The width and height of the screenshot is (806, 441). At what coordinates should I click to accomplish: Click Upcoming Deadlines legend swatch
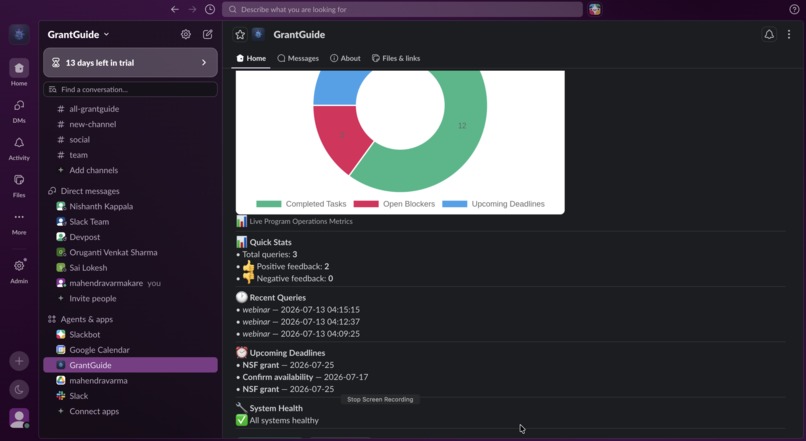coord(454,204)
